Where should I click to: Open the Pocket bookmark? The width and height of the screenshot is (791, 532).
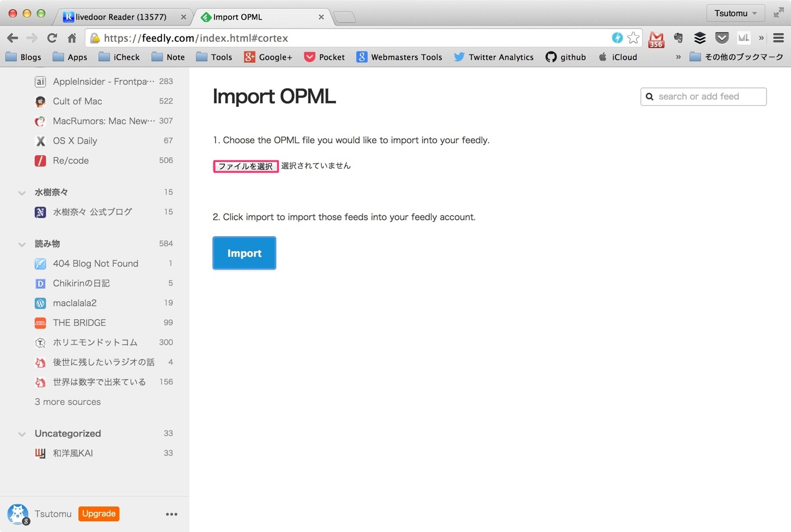[x=324, y=57]
